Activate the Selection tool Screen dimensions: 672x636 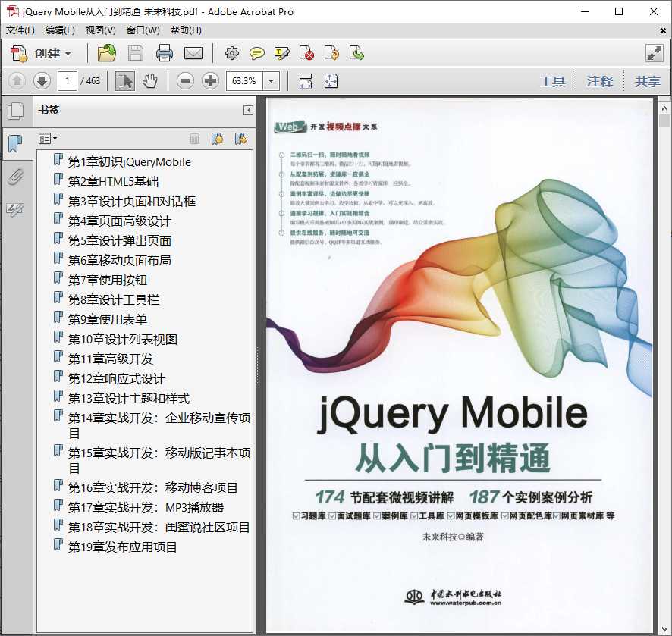pyautogui.click(x=124, y=80)
